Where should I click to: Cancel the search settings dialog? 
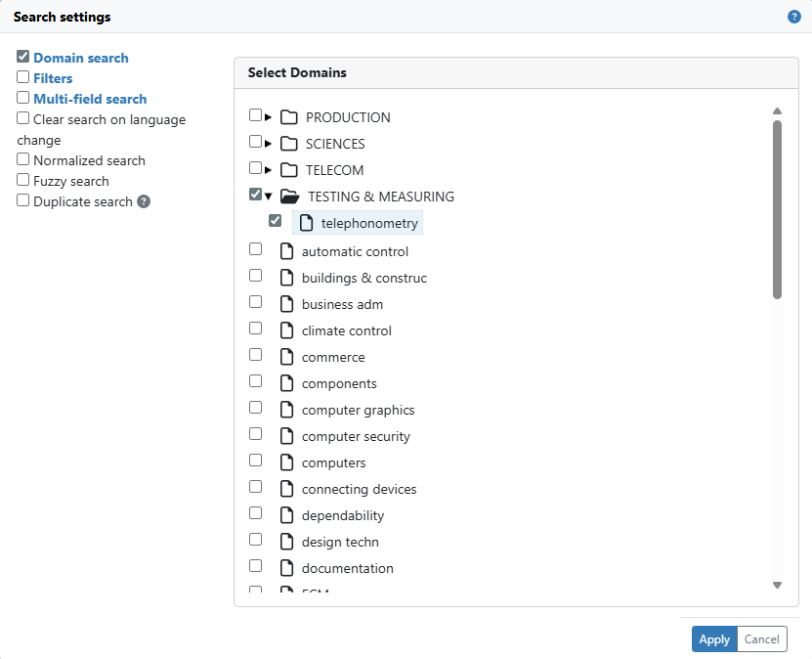coord(762,639)
